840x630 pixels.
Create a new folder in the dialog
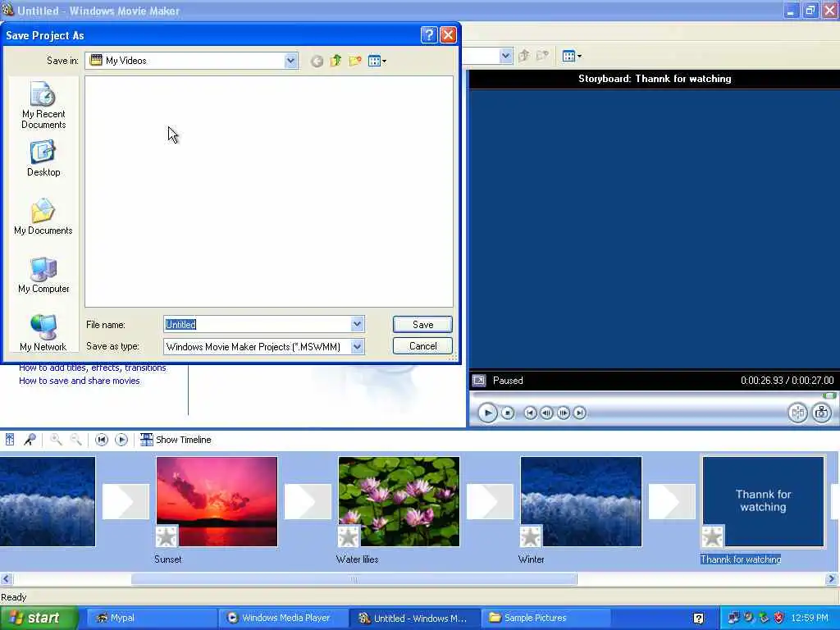[354, 61]
